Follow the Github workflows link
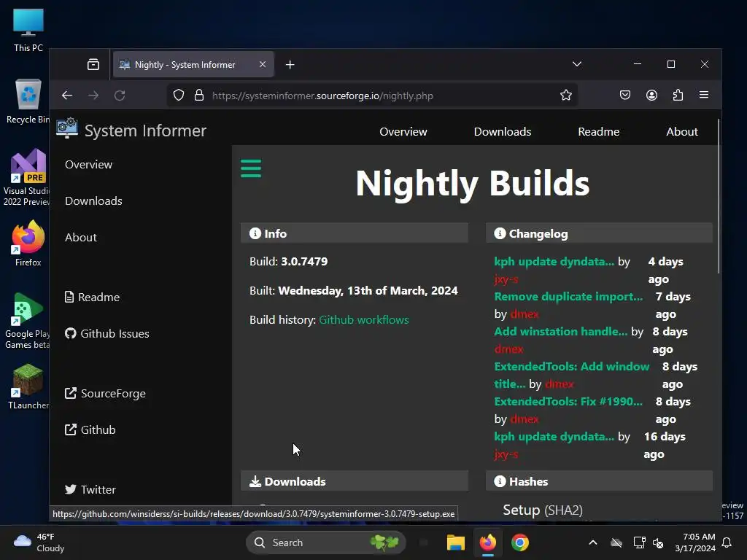Image resolution: width=747 pixels, height=560 pixels. point(364,320)
